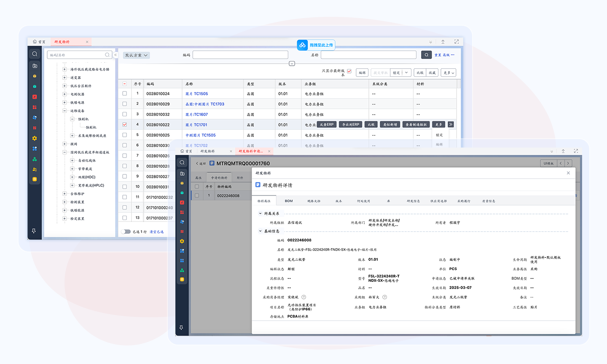
Task: Click the pin icon at bottom of left sidebar
Action: point(34,231)
